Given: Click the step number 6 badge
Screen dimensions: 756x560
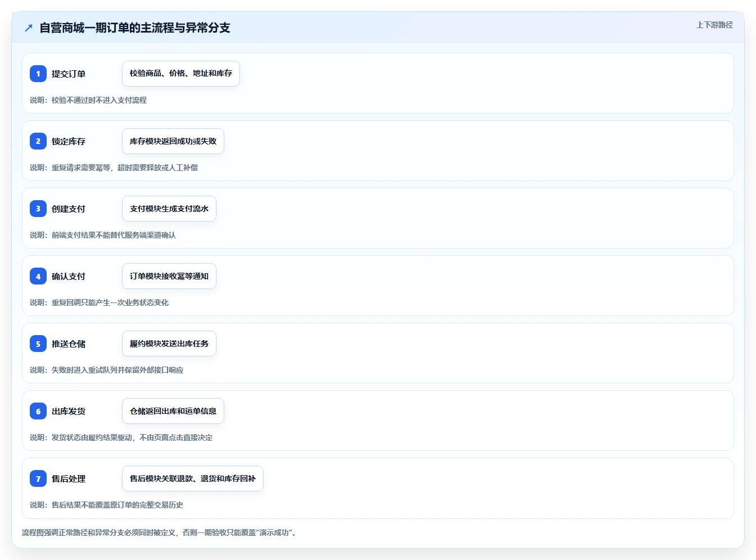Looking at the screenshot, I should (x=38, y=411).
